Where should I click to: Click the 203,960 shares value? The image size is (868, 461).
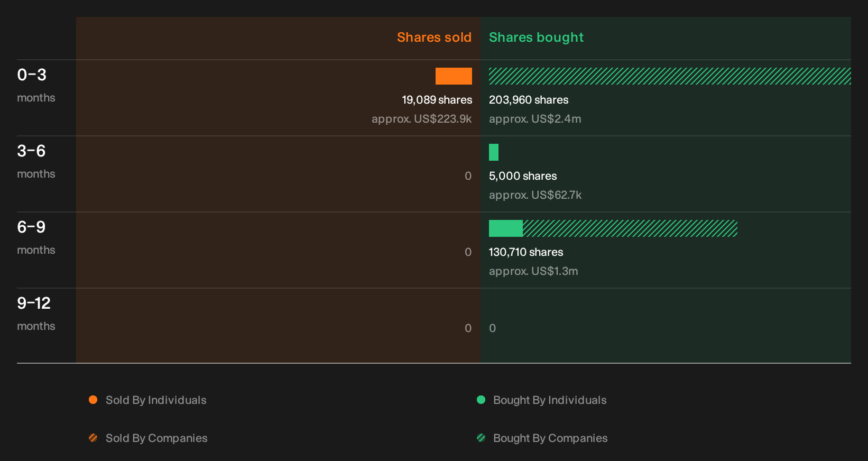point(529,100)
